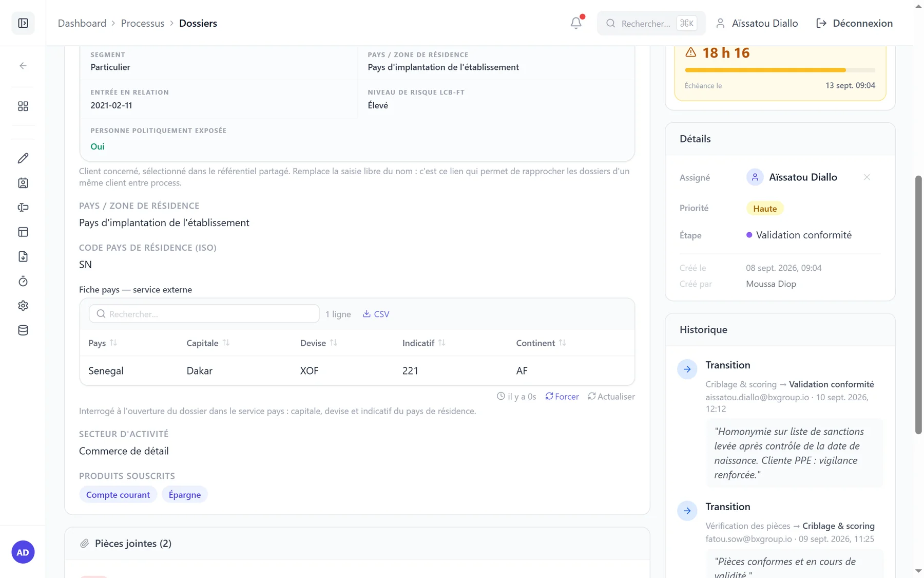
Task: Click the Dakar table cell
Action: tap(199, 370)
